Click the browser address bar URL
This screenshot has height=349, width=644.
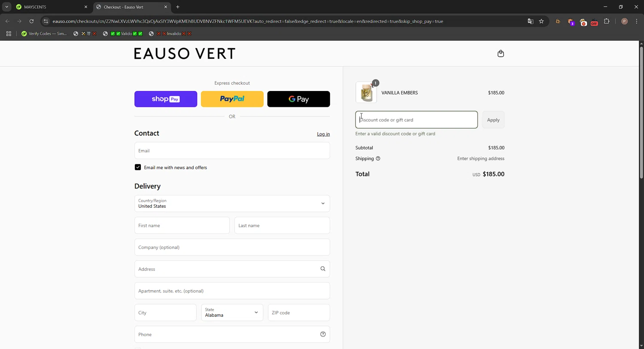click(248, 21)
